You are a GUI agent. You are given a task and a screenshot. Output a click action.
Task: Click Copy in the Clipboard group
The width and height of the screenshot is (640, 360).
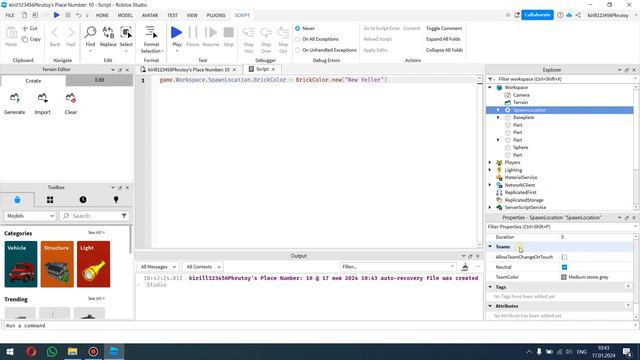point(31,39)
